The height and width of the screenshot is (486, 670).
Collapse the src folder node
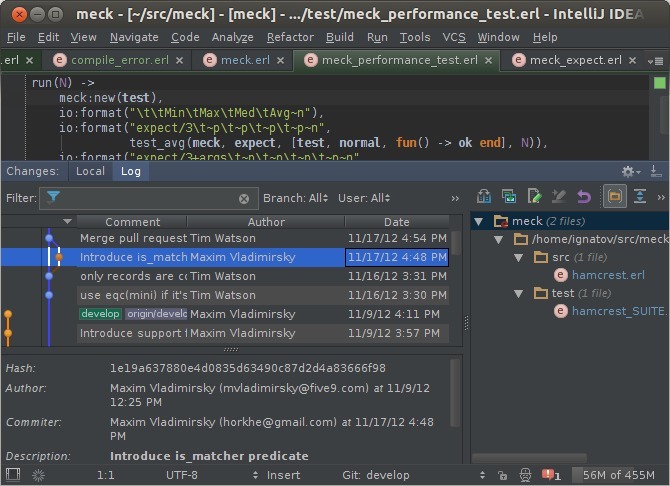coord(519,258)
